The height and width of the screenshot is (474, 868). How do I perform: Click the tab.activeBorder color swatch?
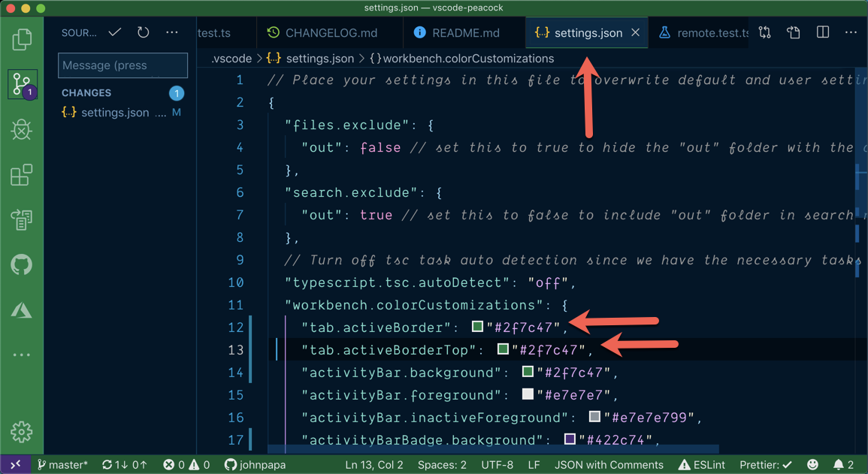click(x=478, y=327)
